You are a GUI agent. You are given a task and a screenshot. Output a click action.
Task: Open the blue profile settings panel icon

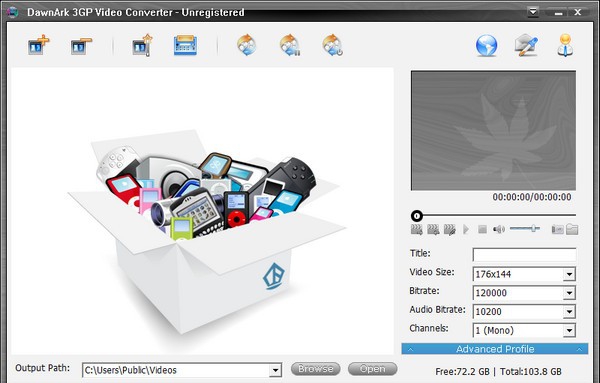coord(185,46)
